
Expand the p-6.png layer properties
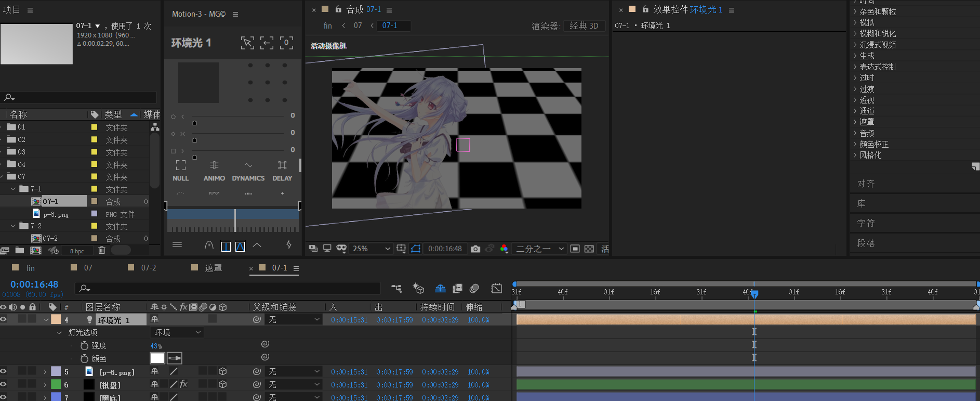[45, 371]
